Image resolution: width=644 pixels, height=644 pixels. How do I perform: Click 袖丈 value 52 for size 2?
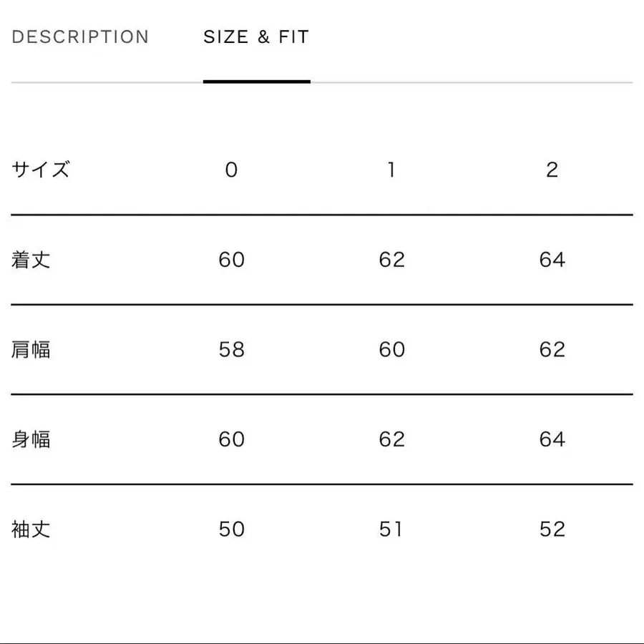[552, 530]
